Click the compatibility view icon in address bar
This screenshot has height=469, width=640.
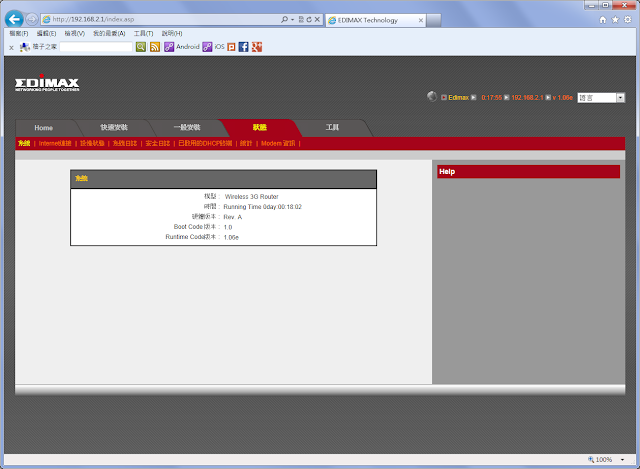[x=301, y=19]
